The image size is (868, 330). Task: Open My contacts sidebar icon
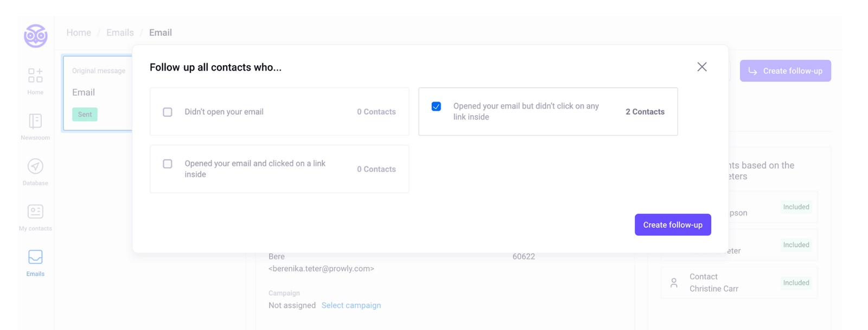35,212
